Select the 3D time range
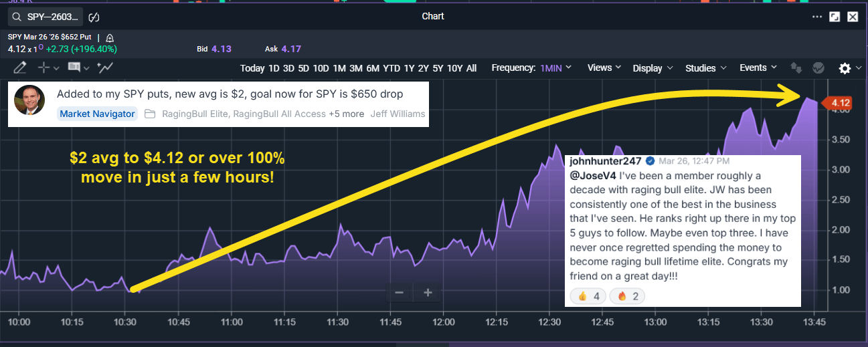 point(288,68)
